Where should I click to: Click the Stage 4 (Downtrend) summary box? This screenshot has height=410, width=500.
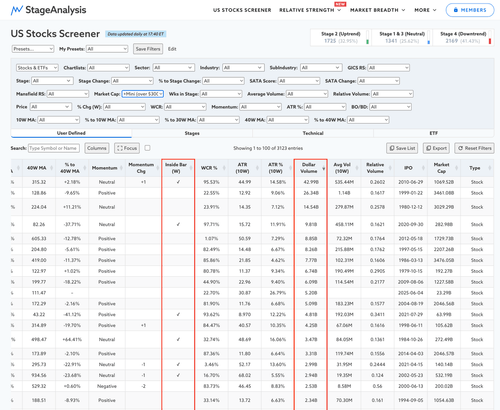click(463, 37)
